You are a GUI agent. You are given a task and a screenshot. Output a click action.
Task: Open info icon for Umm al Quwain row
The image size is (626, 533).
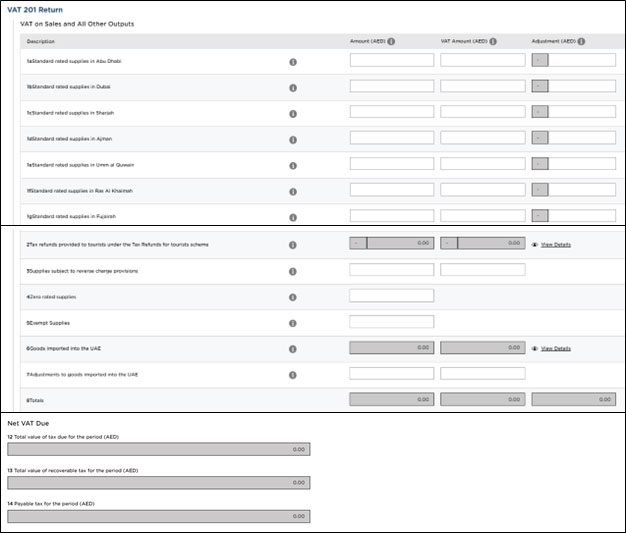tap(293, 166)
